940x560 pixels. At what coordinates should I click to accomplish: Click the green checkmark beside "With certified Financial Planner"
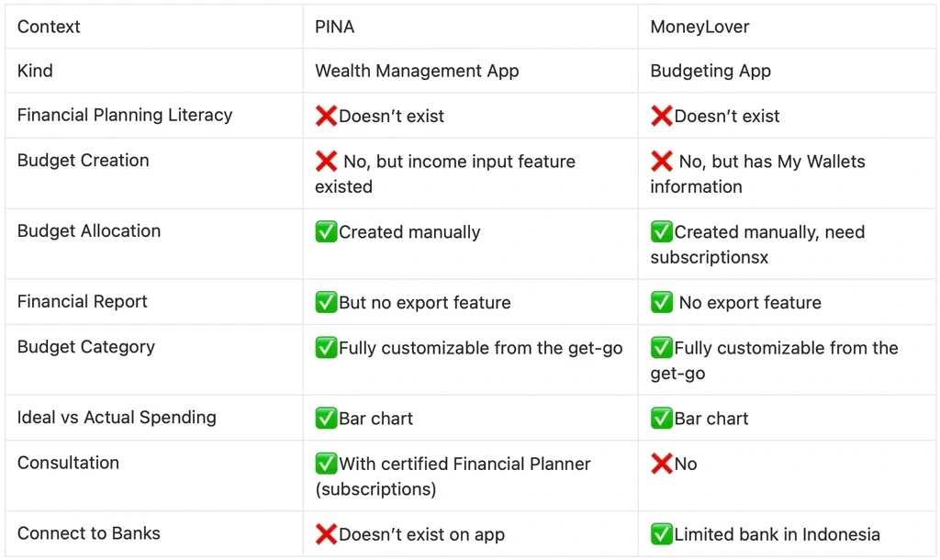coord(326,464)
